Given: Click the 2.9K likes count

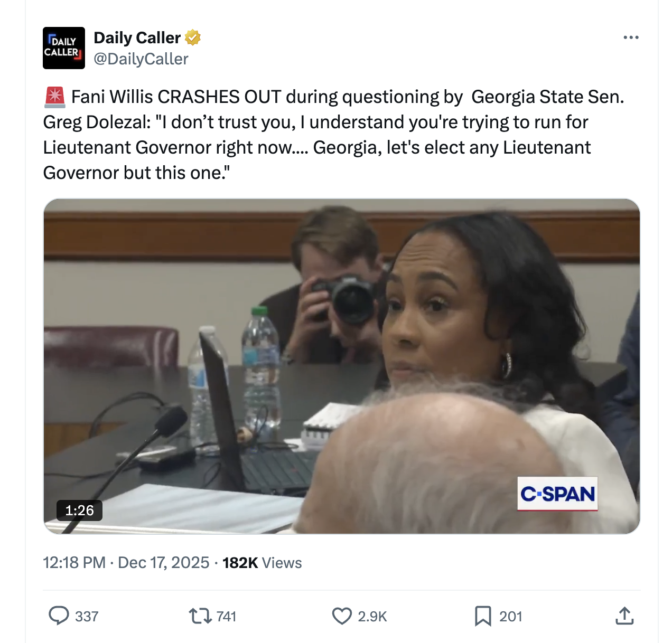Looking at the screenshot, I should point(372,617).
